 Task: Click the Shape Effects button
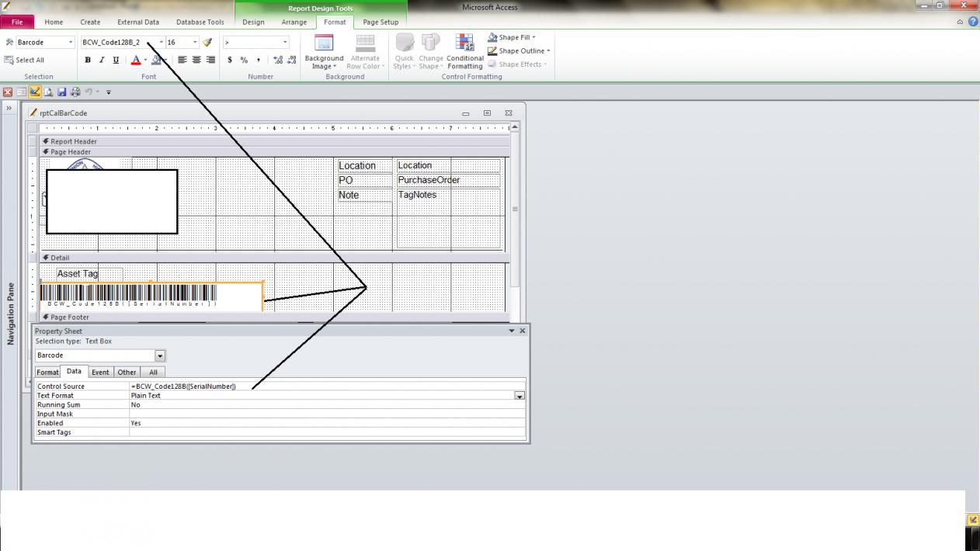(518, 64)
